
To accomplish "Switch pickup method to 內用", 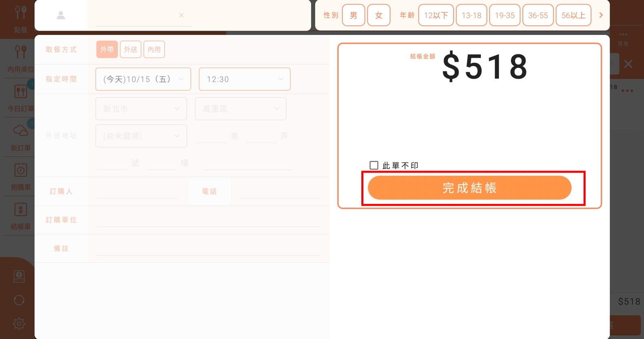I will click(154, 49).
